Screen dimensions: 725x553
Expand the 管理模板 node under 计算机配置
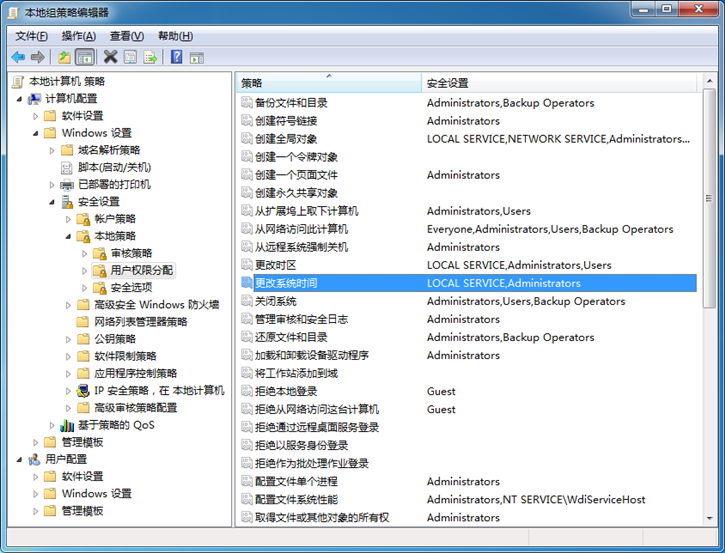point(37,442)
